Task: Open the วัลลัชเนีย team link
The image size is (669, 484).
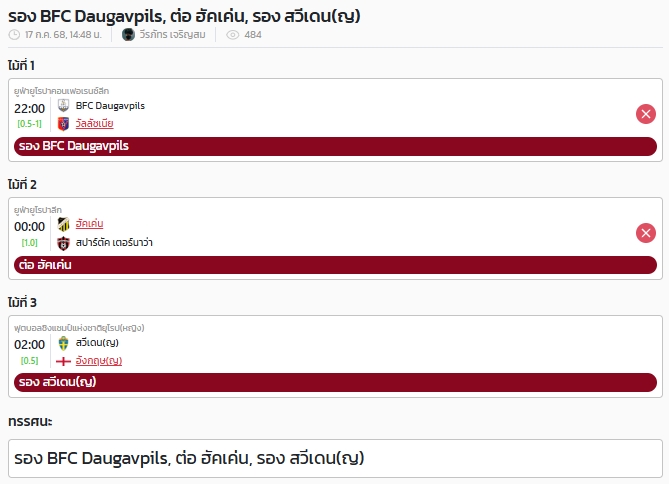Action: (x=94, y=124)
